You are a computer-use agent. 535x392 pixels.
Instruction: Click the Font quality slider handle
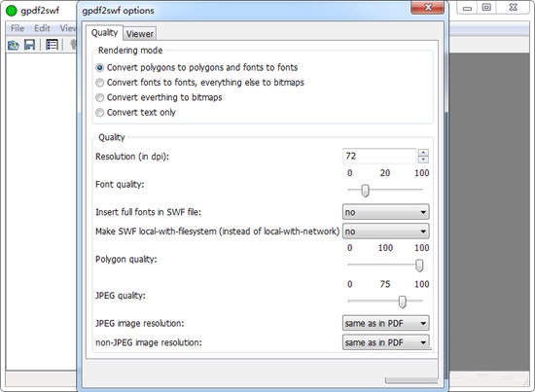click(x=365, y=191)
